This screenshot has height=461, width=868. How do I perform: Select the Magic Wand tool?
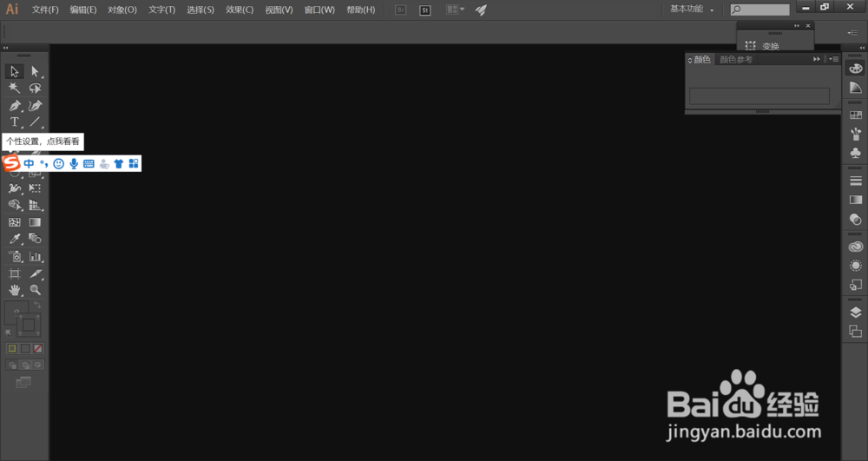(x=15, y=88)
